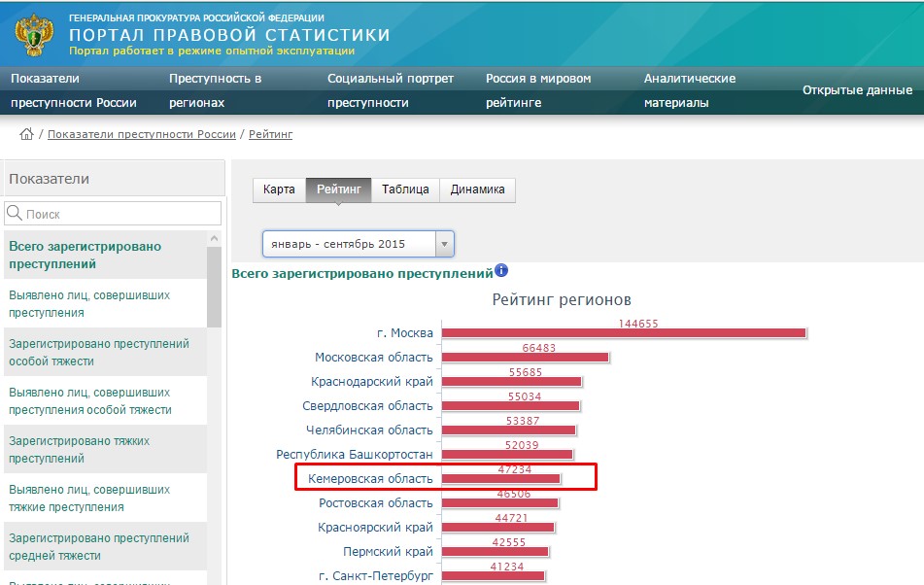Click the 'Пермский край' region label

click(x=389, y=551)
